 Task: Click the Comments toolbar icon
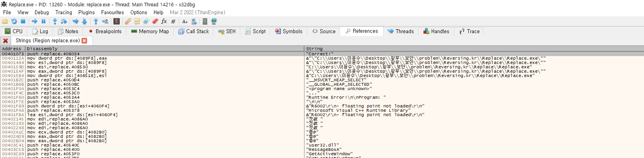[x=137, y=21]
